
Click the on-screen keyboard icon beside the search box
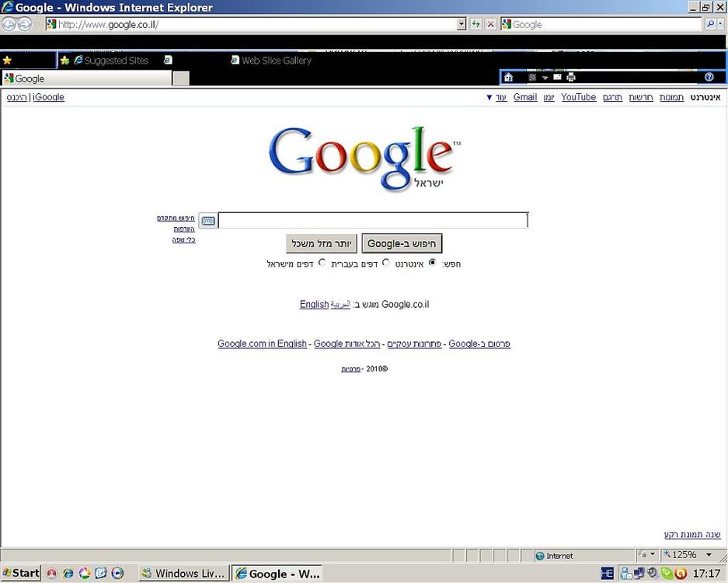(x=208, y=221)
